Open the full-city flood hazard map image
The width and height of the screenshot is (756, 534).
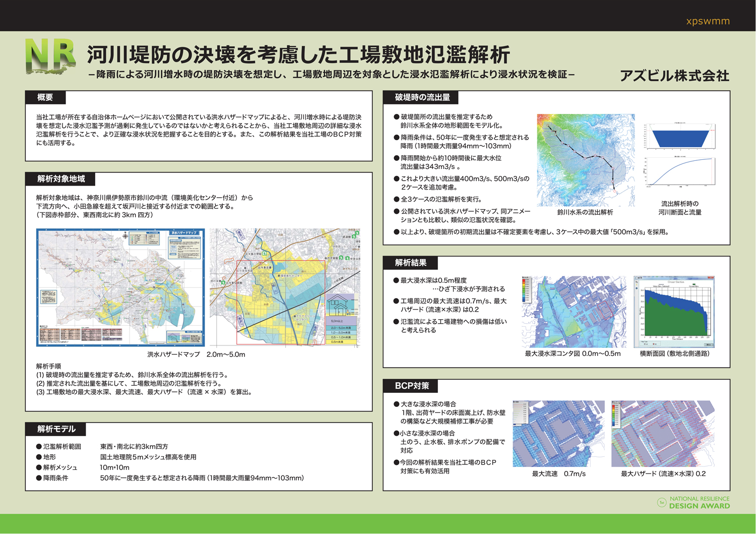click(x=120, y=287)
